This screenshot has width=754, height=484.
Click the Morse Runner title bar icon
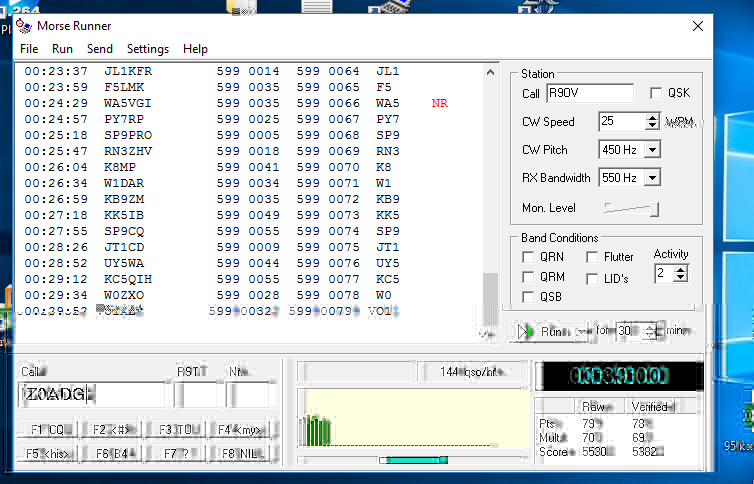(22, 25)
